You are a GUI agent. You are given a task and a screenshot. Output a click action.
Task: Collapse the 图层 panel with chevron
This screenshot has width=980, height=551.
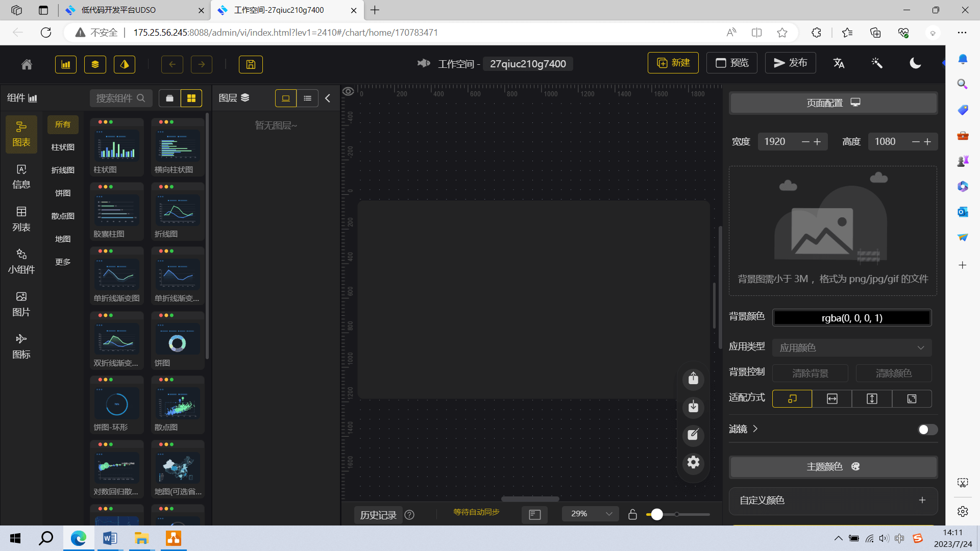[328, 98]
